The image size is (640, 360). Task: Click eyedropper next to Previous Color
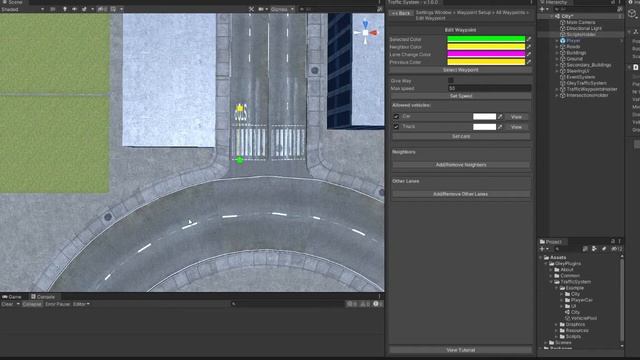point(529,62)
